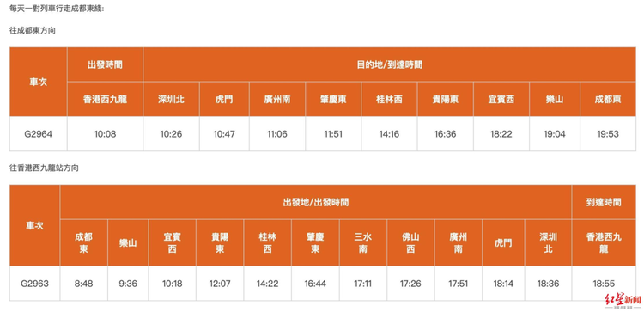
Task: Click the 佛山西 station header
Action: [x=410, y=243]
